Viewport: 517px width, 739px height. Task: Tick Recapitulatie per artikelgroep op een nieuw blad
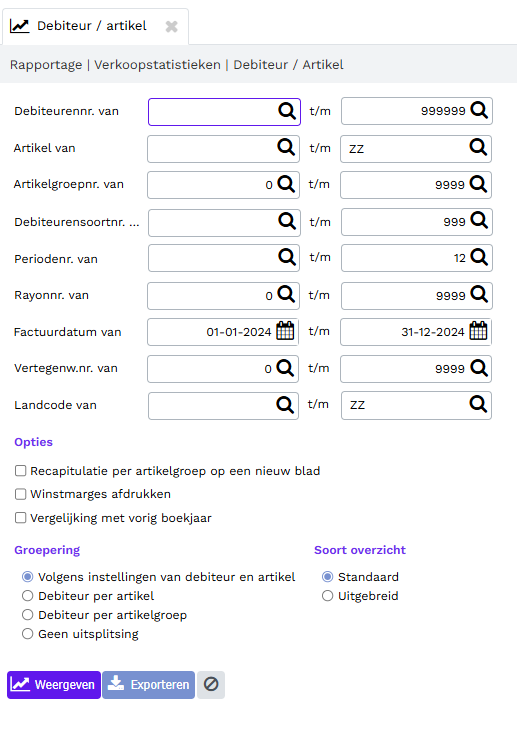click(20, 471)
